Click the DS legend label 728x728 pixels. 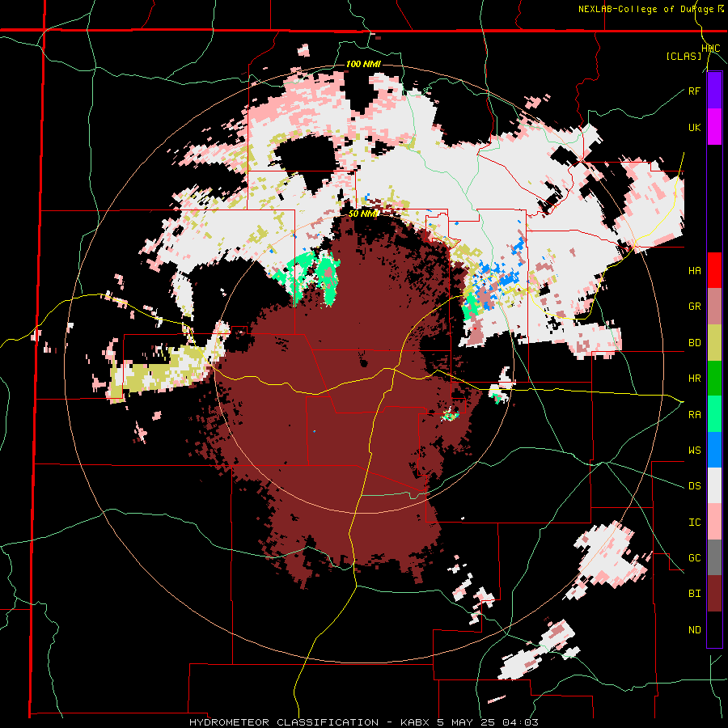[x=694, y=486]
